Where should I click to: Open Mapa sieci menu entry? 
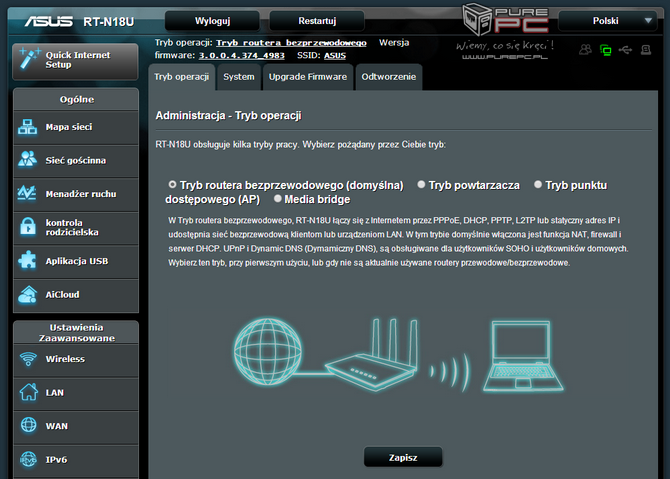point(76,127)
